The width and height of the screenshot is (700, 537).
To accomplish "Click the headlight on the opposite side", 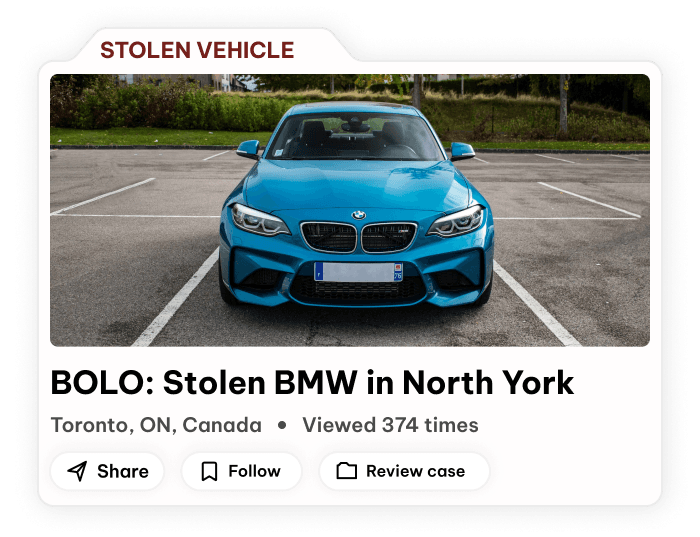I will coord(456,221).
